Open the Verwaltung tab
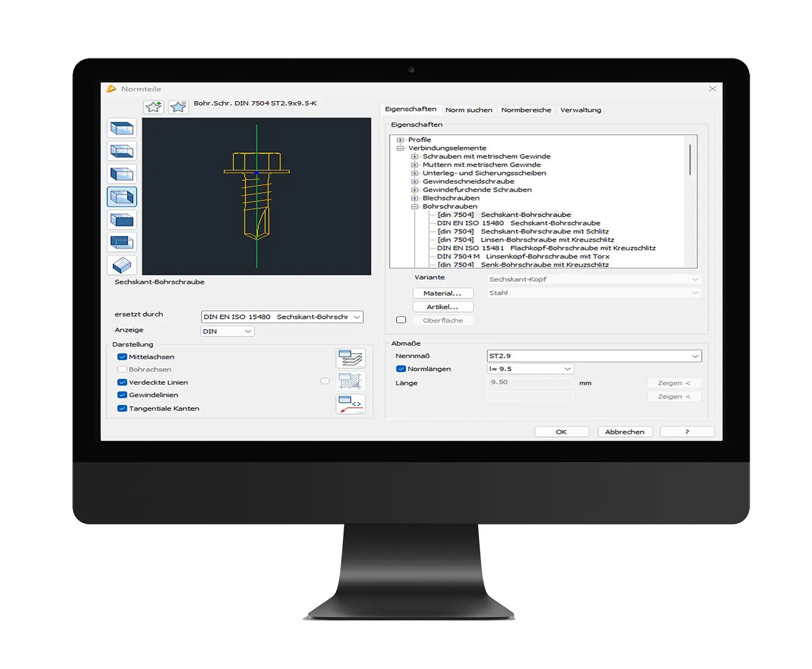 pos(580,110)
